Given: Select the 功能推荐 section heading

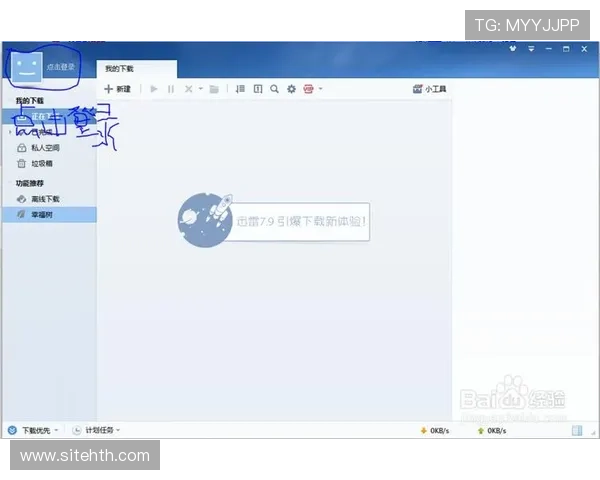Looking at the screenshot, I should coord(29,183).
